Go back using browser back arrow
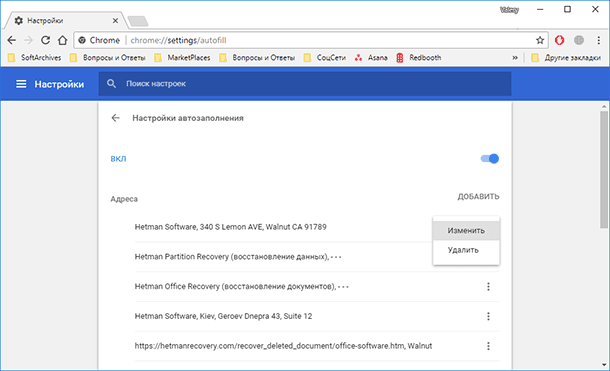 coord(12,40)
